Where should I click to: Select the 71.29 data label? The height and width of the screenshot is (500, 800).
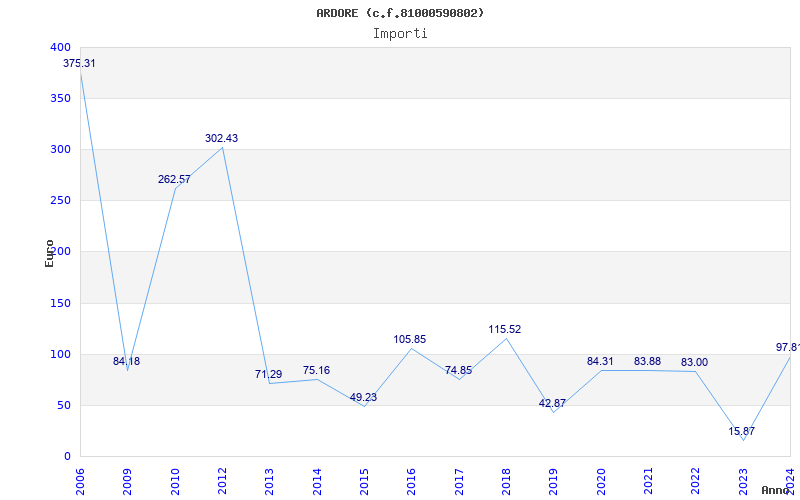268,374
